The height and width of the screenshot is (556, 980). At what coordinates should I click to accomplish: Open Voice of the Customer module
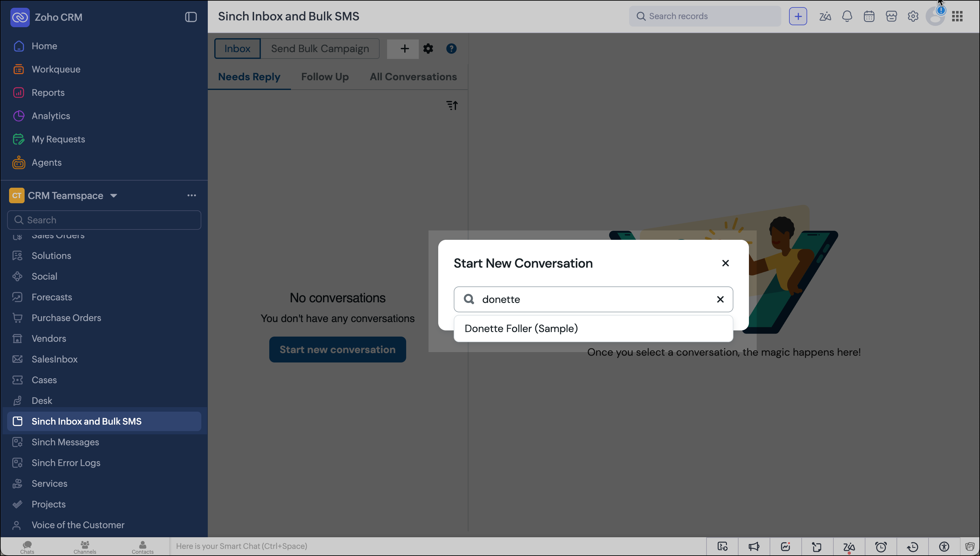coord(78,525)
